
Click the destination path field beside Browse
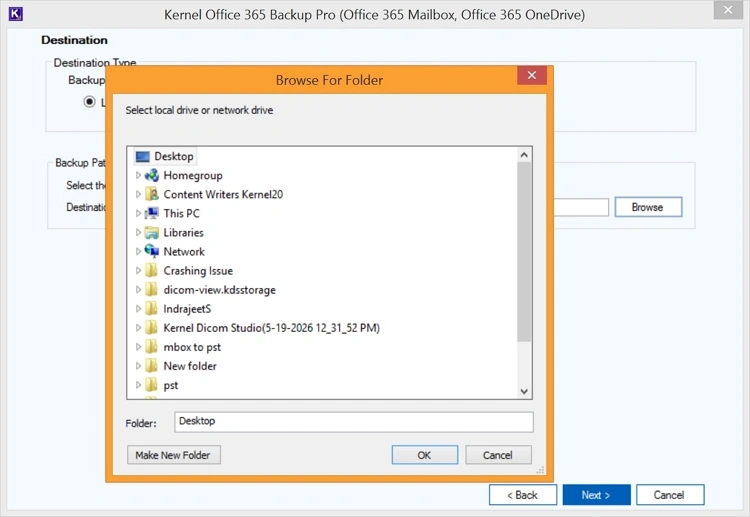pyautogui.click(x=581, y=207)
